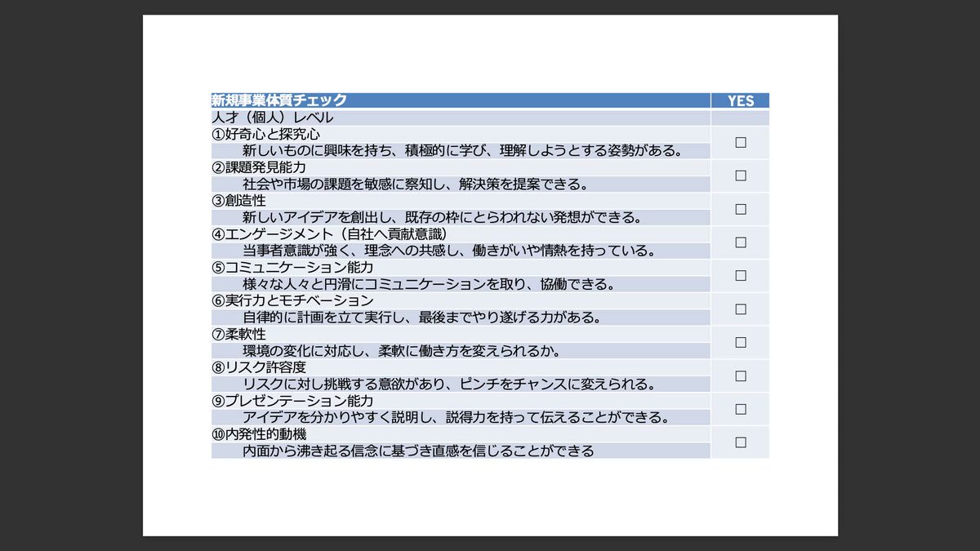This screenshot has height=551, width=980.
Task: Tick the ⑧リスク許容度 checkbox
Action: point(740,375)
